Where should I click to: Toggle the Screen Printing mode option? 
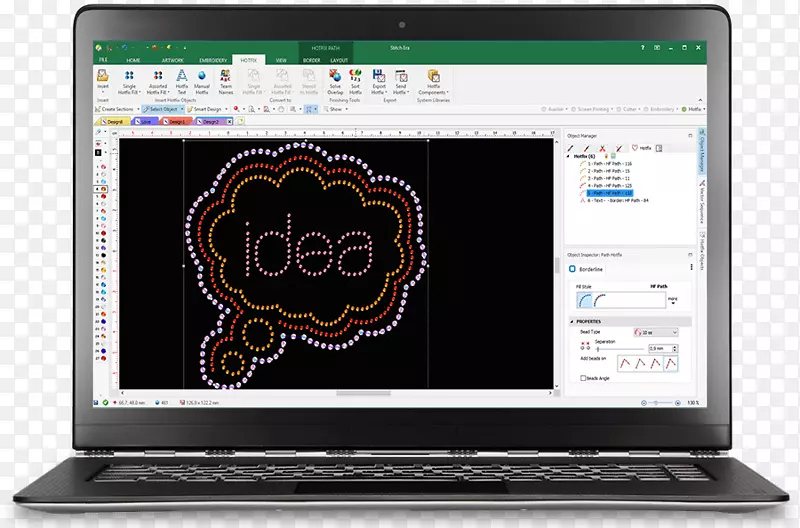[573, 109]
